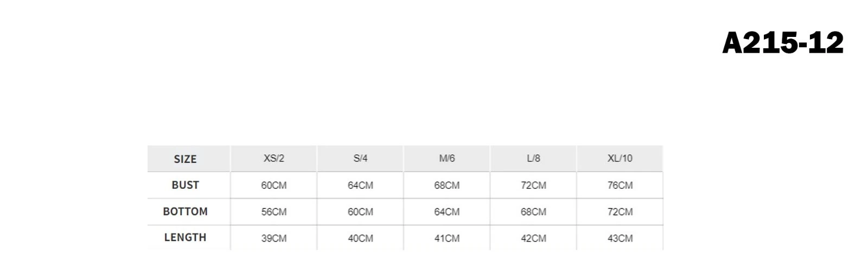
Task: Click the BUST row label
Action: (x=186, y=185)
